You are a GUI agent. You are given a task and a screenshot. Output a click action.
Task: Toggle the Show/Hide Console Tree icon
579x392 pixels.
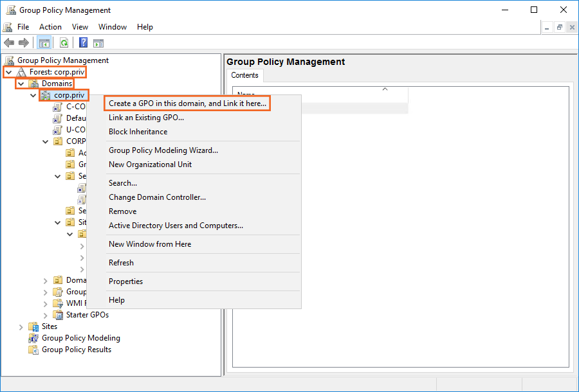[44, 43]
